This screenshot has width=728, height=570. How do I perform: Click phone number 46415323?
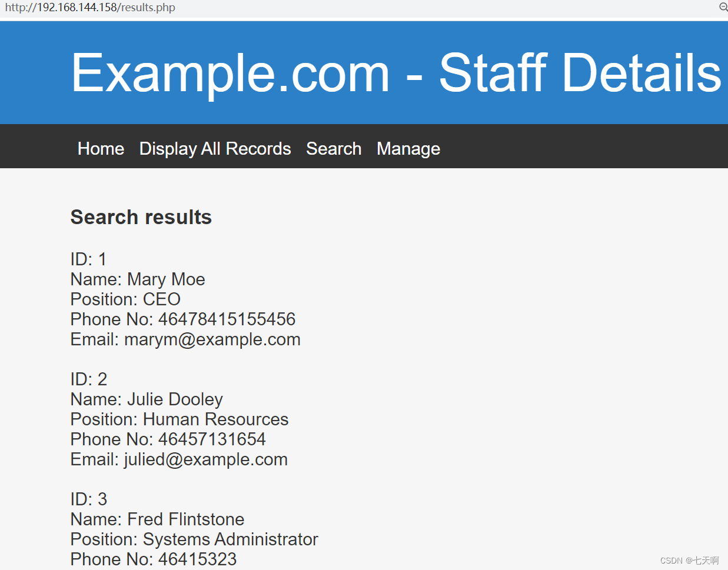click(x=198, y=559)
